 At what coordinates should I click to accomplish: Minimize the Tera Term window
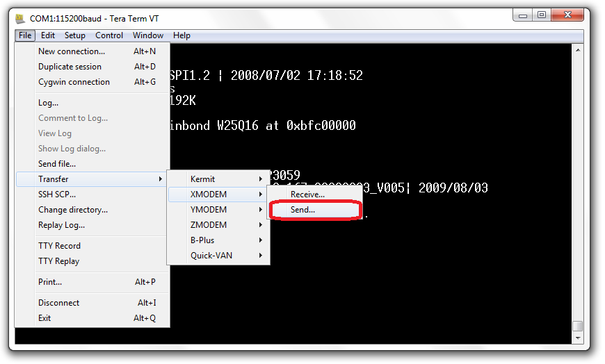tap(523, 16)
